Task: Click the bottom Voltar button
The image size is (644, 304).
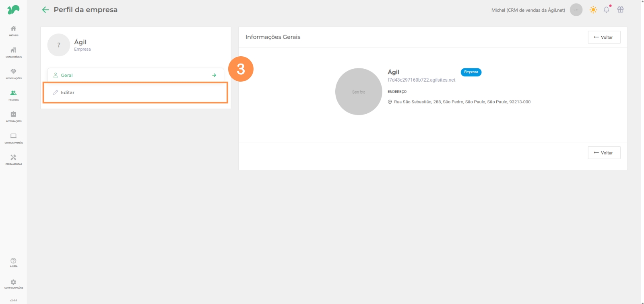Action: [x=604, y=153]
